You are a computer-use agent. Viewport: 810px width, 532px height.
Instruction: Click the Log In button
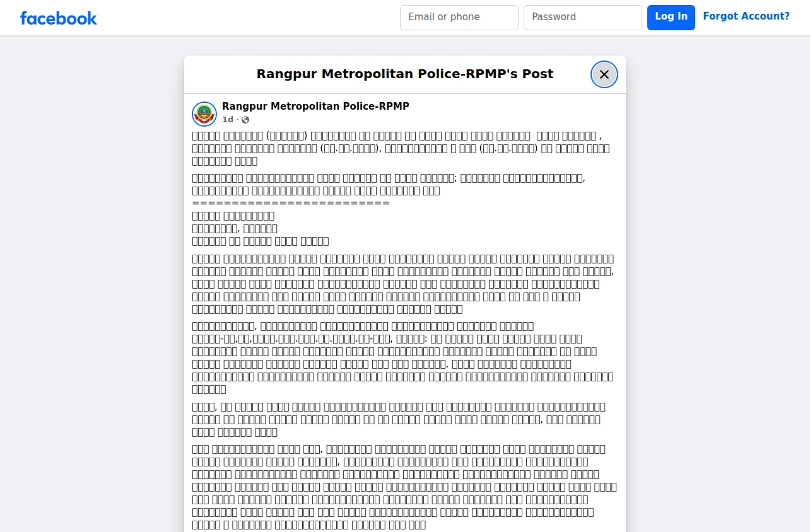pos(671,17)
